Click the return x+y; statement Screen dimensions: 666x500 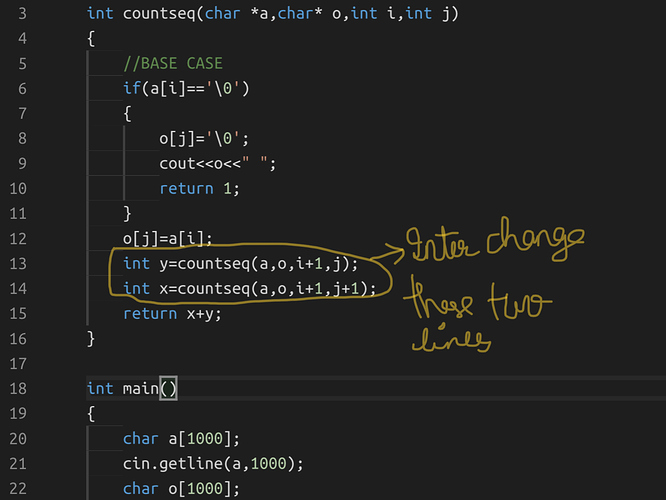click(x=172, y=314)
